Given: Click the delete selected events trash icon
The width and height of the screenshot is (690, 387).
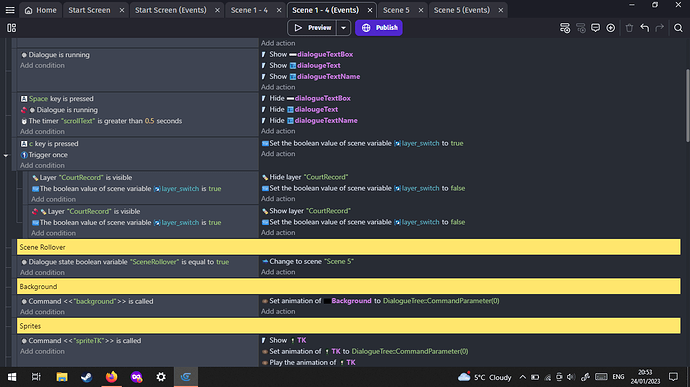Looking at the screenshot, I should pos(629,28).
